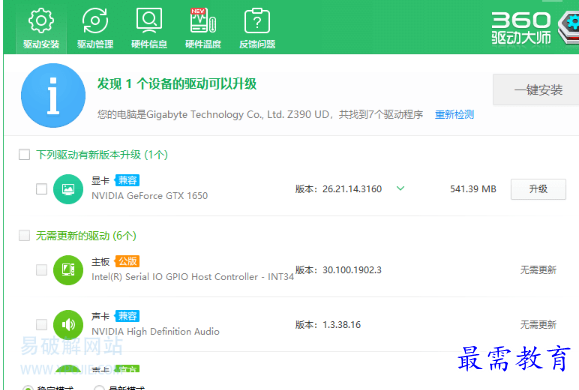Click 无需更新 in the Intel GPIO row
The height and width of the screenshot is (390, 579).
pos(538,270)
